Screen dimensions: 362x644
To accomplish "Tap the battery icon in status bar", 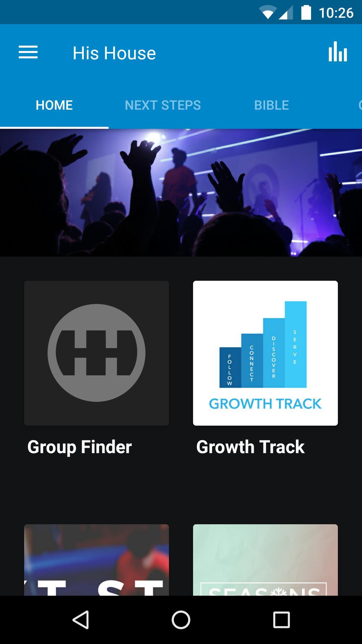I will (306, 12).
